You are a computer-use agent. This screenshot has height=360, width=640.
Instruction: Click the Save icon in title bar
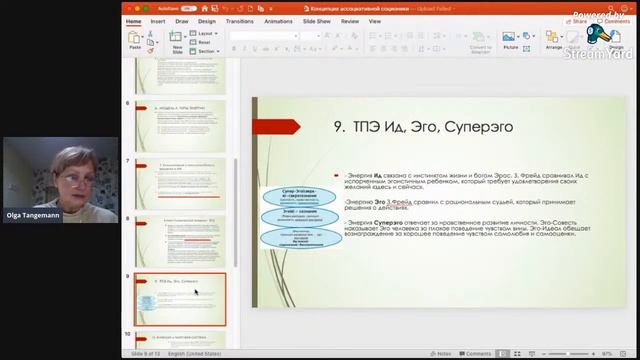coord(215,8)
